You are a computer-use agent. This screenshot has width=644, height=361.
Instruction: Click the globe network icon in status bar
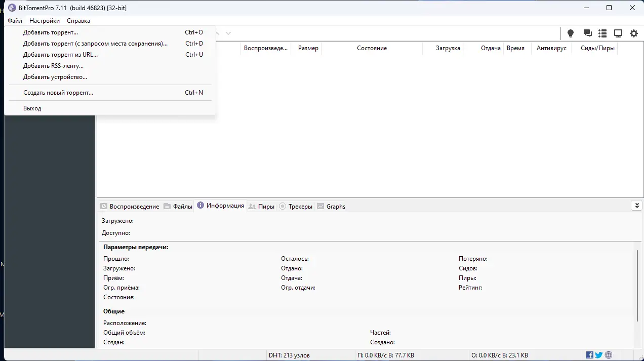pyautogui.click(x=609, y=355)
